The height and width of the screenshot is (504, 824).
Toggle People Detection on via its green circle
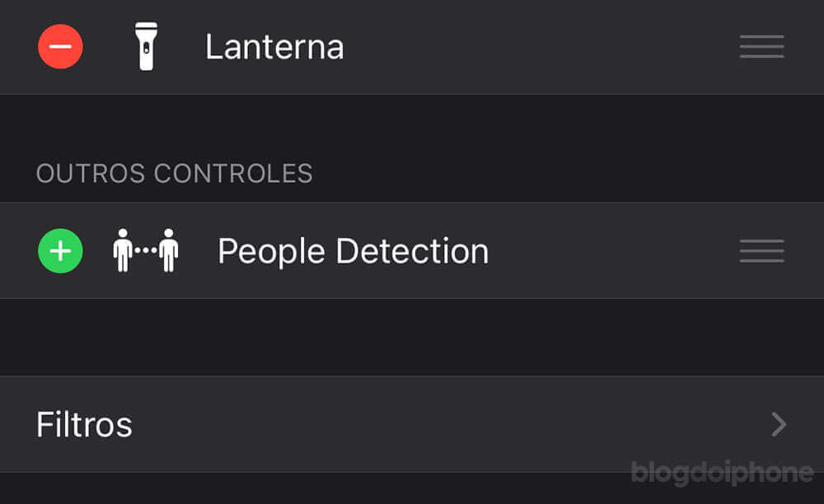60,250
